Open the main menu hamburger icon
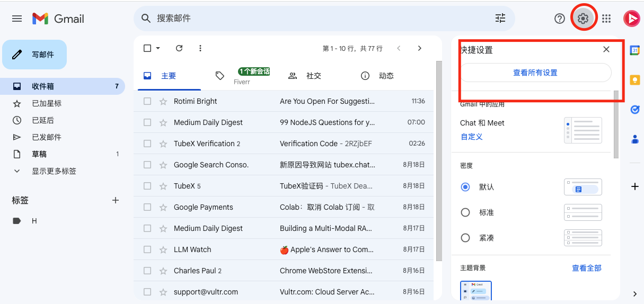Image resolution: width=644 pixels, height=304 pixels. pyautogui.click(x=17, y=19)
